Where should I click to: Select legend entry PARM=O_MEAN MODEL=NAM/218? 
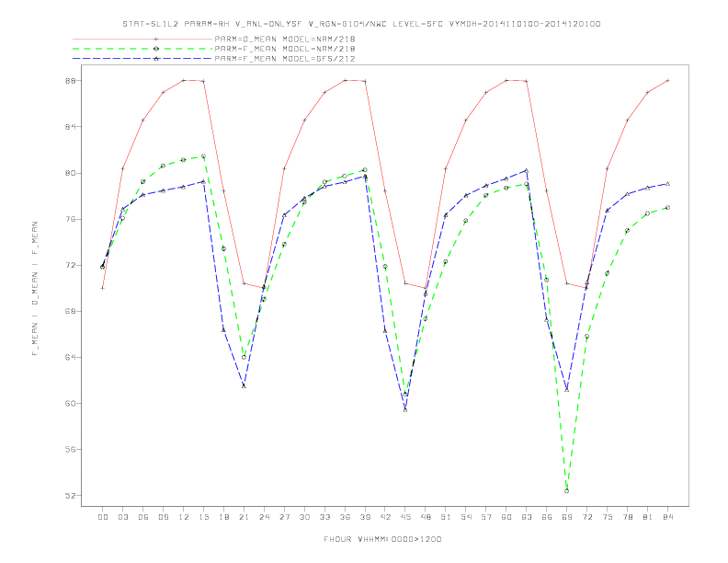[x=285, y=39]
